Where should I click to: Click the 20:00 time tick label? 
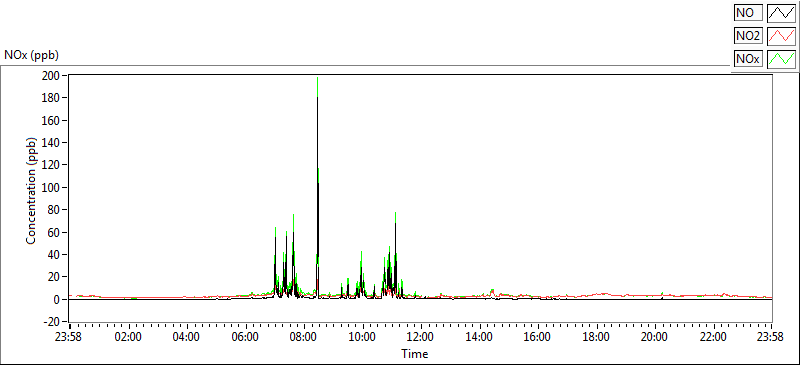point(655,337)
